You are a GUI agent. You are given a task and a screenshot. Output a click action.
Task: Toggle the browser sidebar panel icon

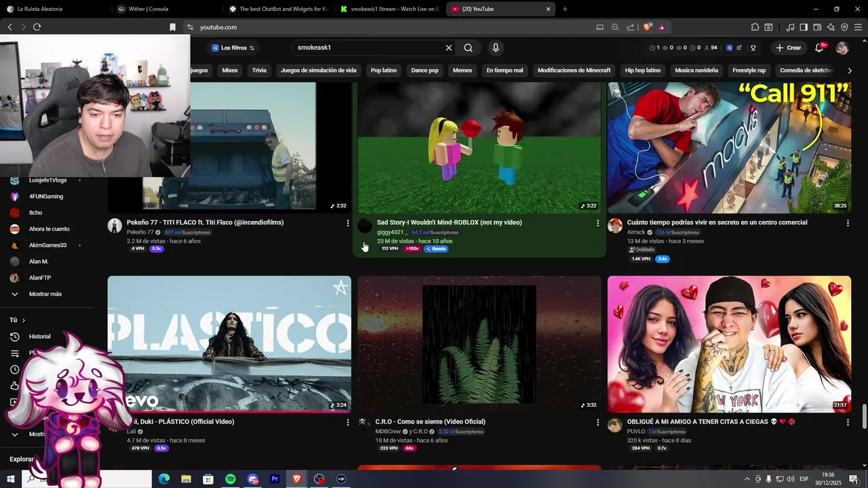[x=804, y=27]
